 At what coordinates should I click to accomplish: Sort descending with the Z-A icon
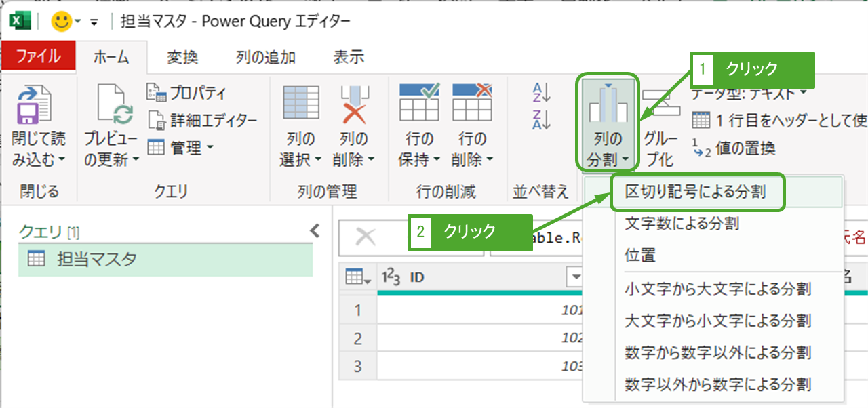tap(542, 119)
